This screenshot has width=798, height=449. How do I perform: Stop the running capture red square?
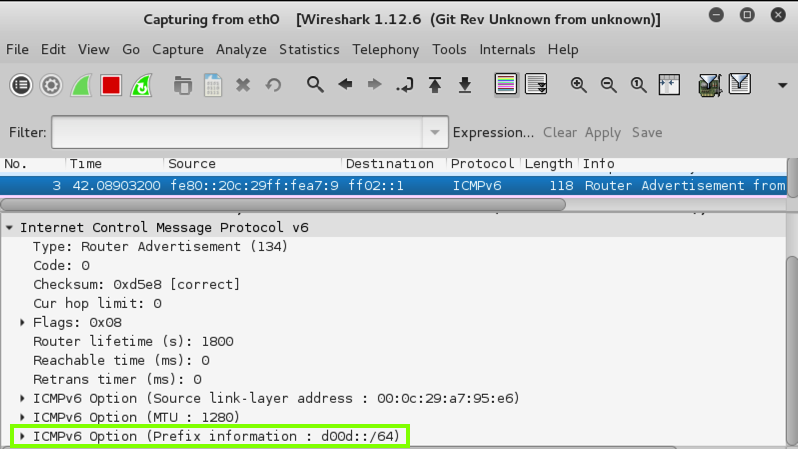pos(111,85)
